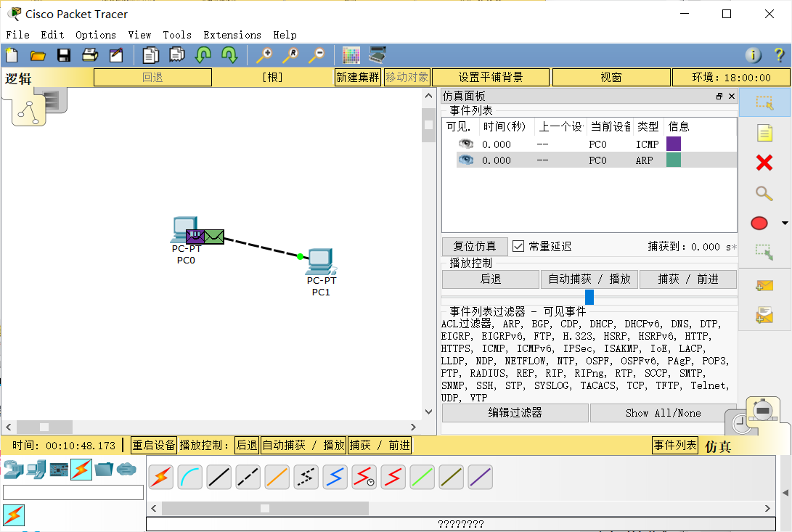Open the drawing palette icon
This screenshot has width=792, height=532.
(351, 55)
